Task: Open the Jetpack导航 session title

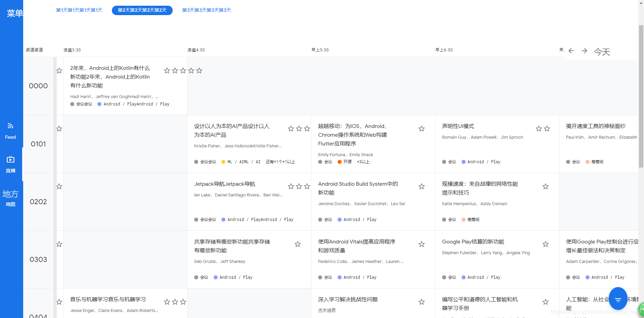Action: pos(224,184)
